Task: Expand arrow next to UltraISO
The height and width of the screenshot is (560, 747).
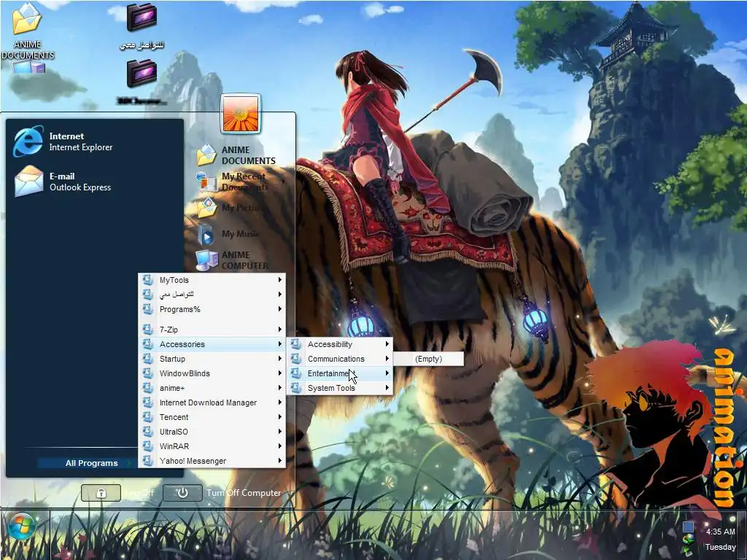Action: tap(279, 432)
